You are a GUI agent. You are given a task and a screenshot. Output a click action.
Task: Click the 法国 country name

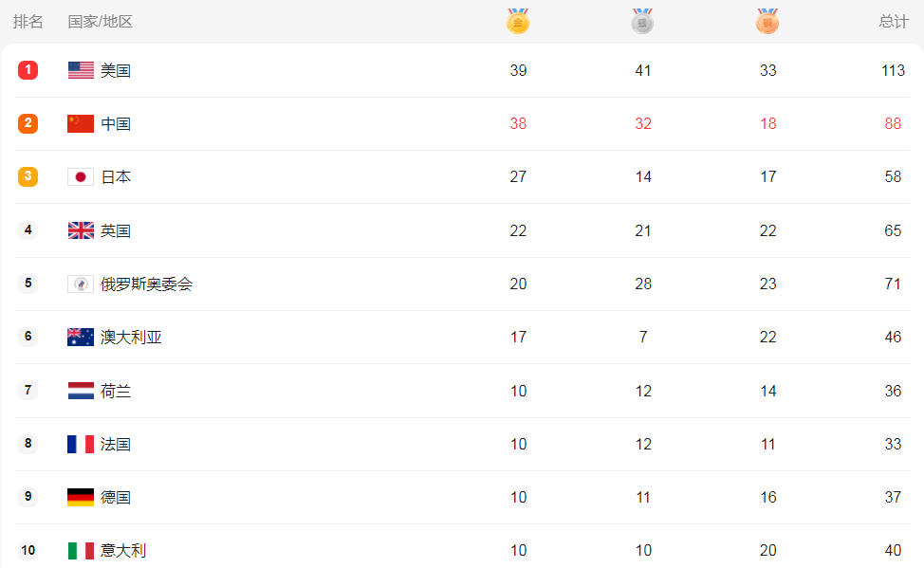[x=116, y=444]
